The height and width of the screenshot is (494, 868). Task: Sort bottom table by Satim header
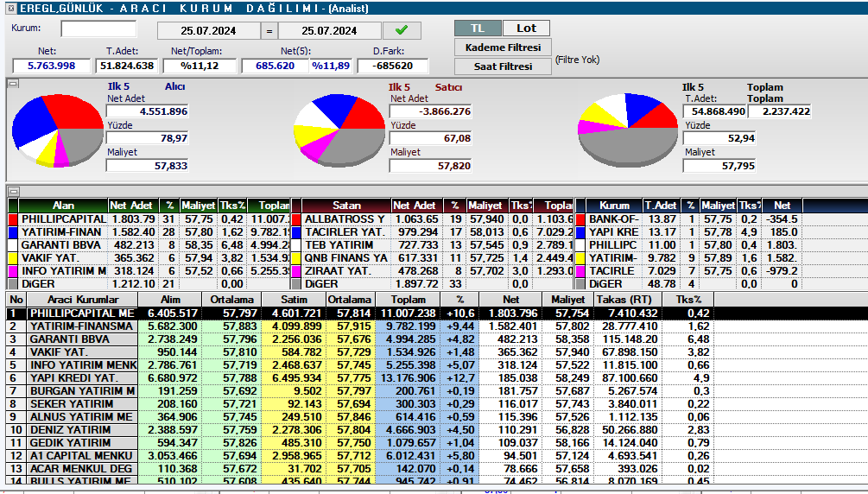[x=294, y=299]
